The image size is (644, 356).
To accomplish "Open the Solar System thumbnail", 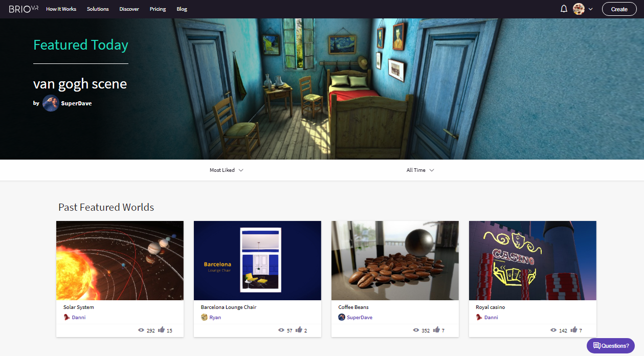I will click(120, 260).
